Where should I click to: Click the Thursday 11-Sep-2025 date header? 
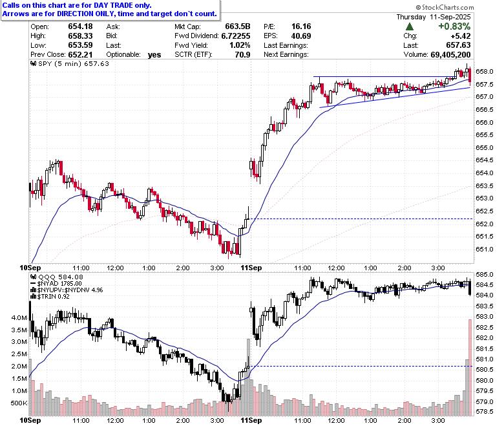click(434, 17)
